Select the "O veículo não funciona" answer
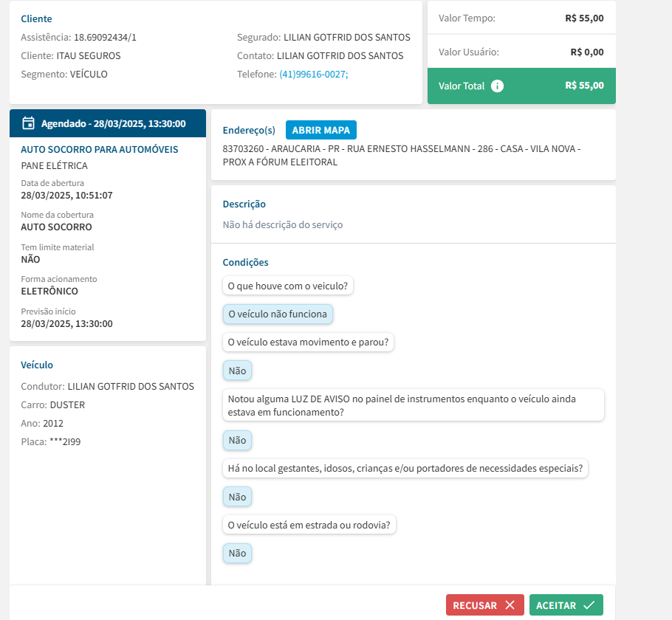This screenshot has height=620, width=672. (278, 314)
